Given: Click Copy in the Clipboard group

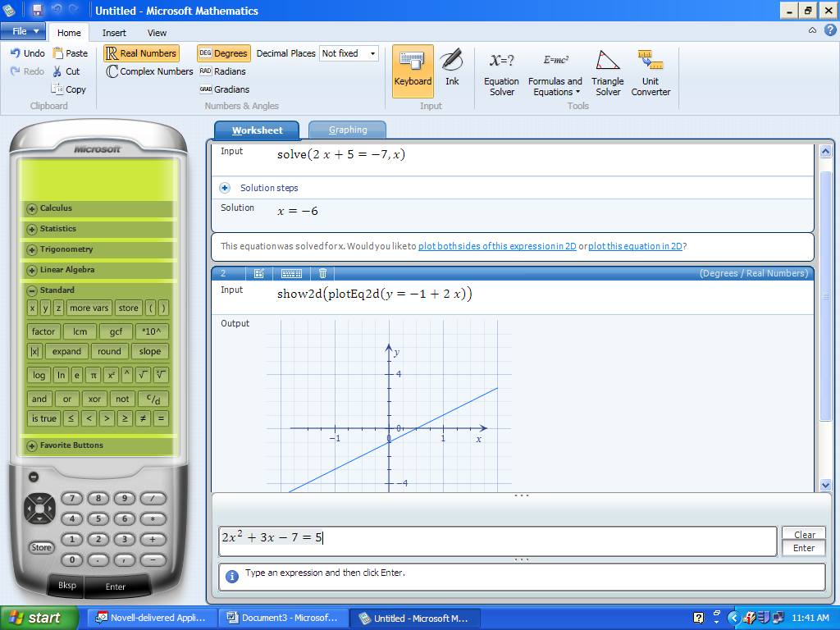Looking at the screenshot, I should click(x=69, y=89).
